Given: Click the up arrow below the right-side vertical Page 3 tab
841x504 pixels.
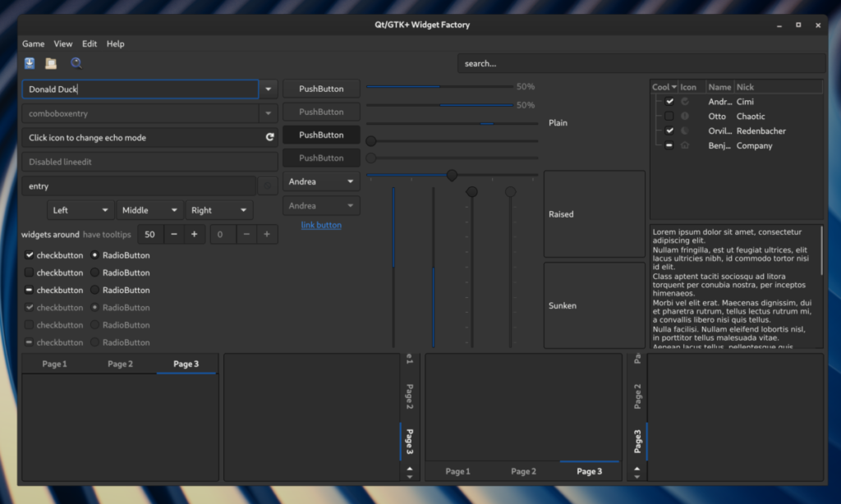Looking at the screenshot, I should [410, 469].
